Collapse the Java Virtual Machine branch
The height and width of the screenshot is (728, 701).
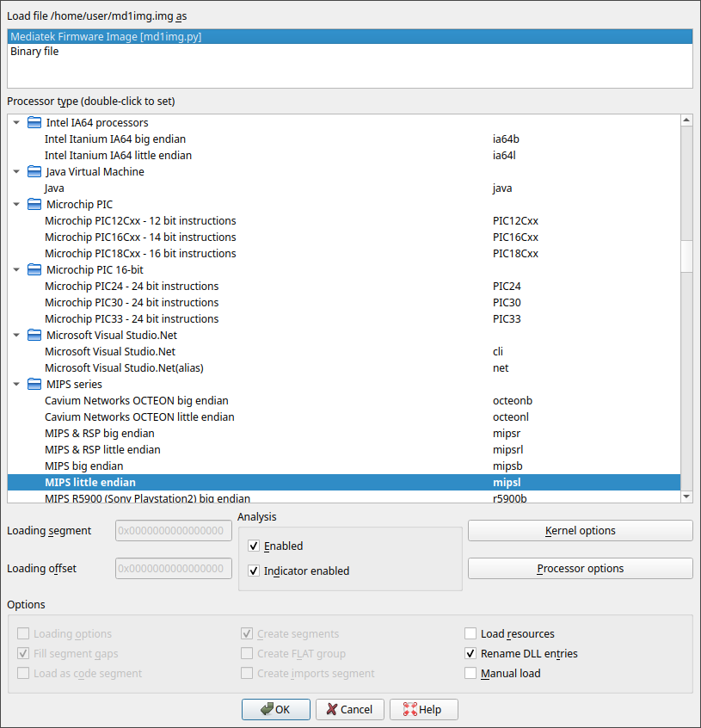[16, 171]
